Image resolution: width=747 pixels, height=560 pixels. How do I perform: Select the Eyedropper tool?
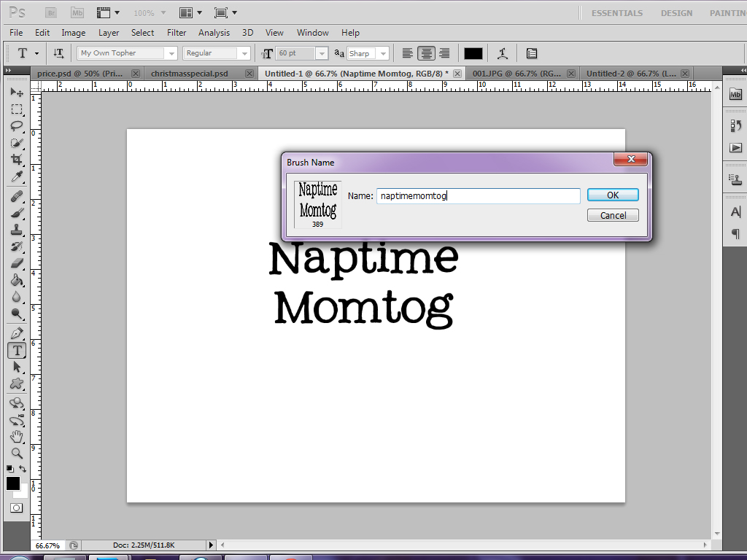[17, 176]
